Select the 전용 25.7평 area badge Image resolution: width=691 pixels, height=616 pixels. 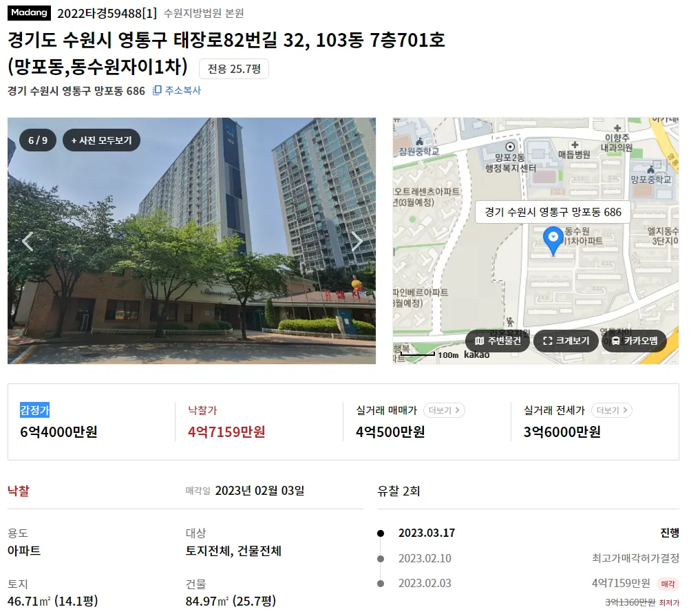(234, 69)
